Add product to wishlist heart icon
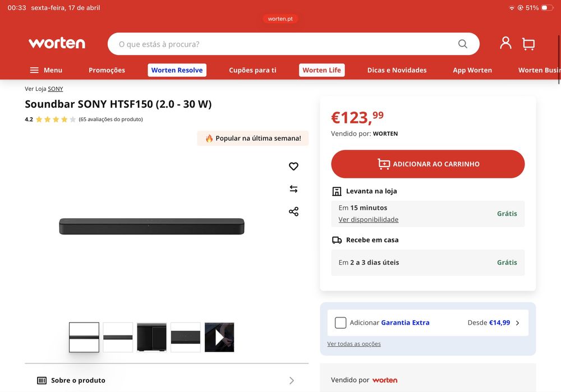561x392 pixels. tap(293, 167)
